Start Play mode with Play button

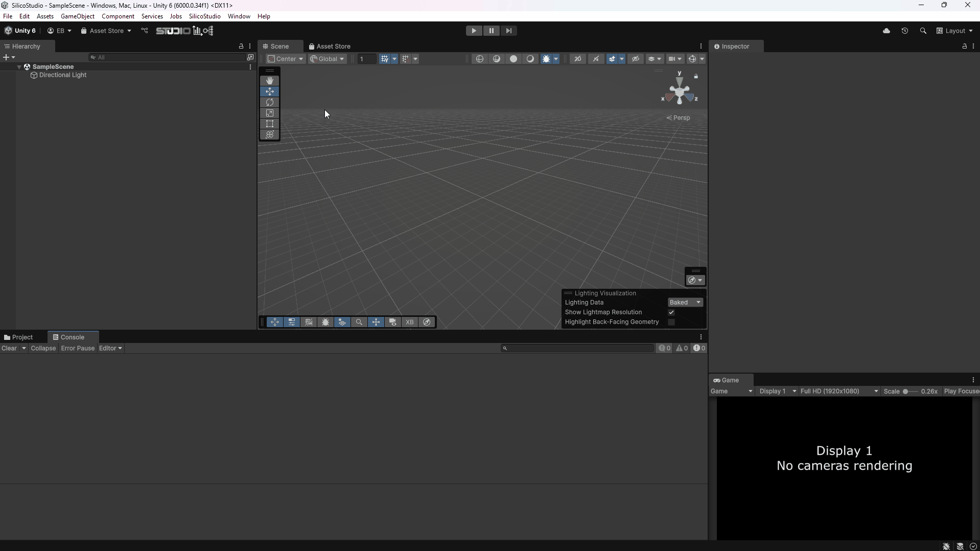pos(474,31)
